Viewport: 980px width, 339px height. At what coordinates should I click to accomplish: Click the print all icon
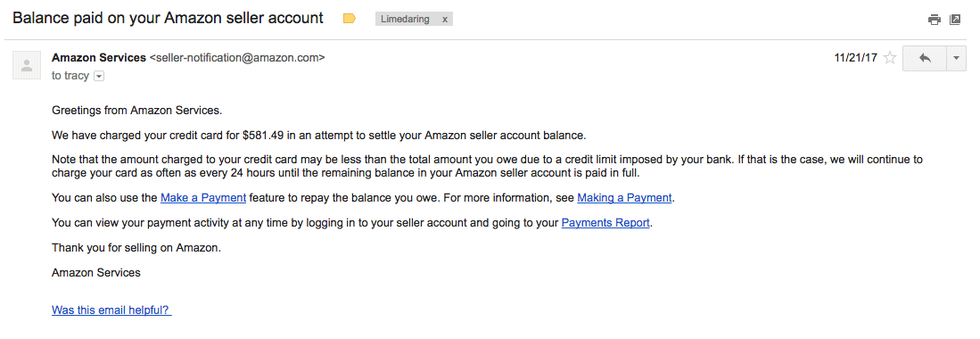tap(935, 20)
